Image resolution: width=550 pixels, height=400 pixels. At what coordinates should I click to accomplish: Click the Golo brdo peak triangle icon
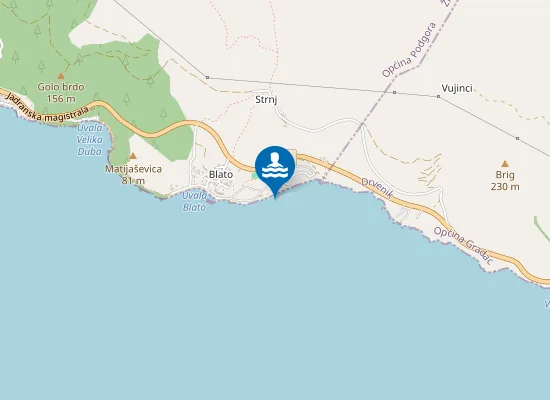point(61,76)
